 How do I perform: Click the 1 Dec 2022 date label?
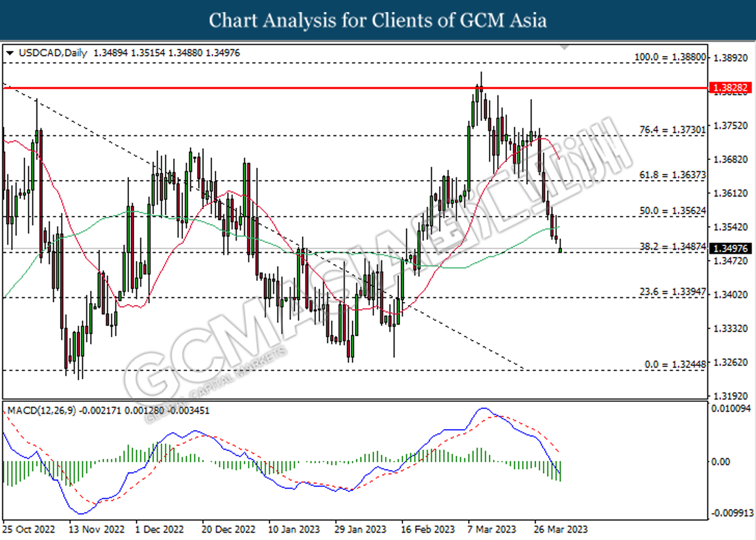point(160,529)
